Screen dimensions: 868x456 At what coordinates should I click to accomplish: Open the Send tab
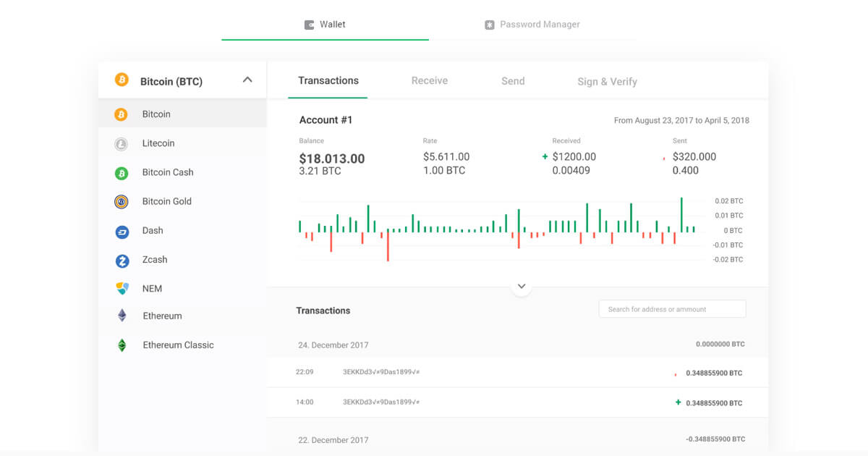(x=513, y=81)
